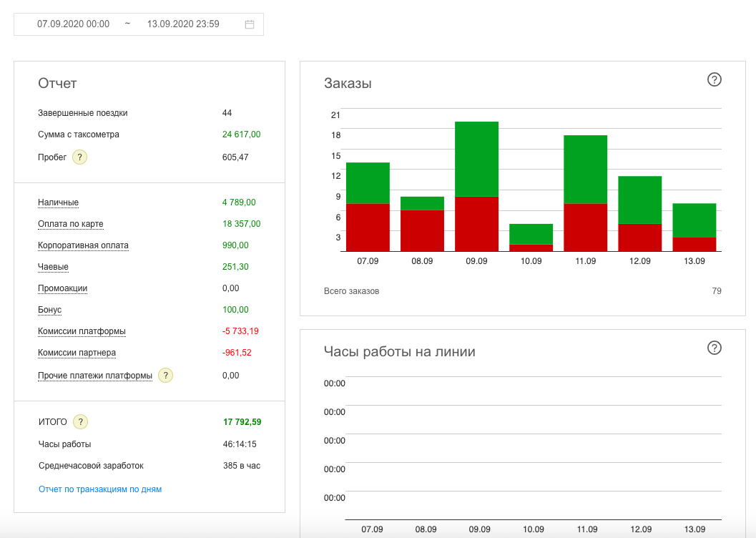
Task: Click Наличные value 4 789,00
Action: click(x=239, y=202)
